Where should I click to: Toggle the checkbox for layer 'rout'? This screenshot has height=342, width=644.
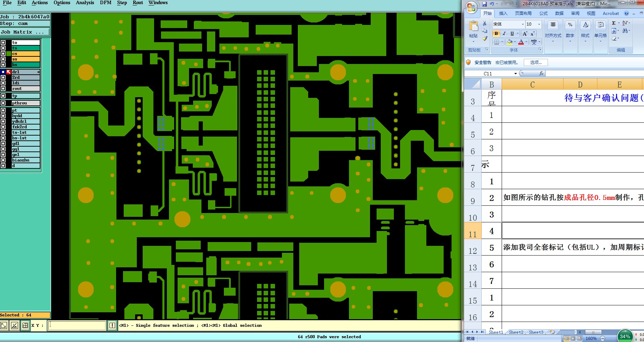[x=3, y=89]
